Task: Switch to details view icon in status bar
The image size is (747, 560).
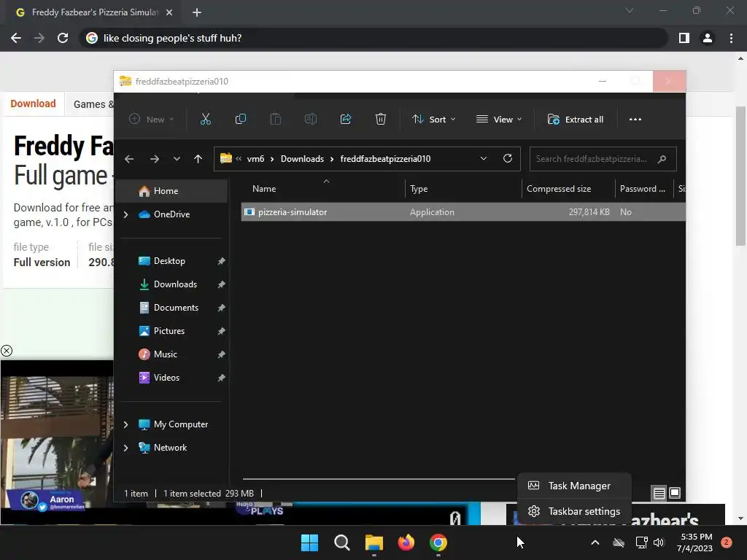Action: [659, 493]
